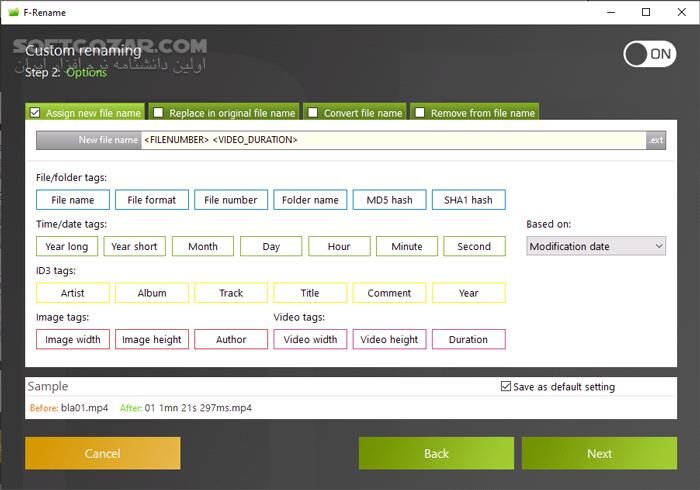
Task: Add the video Duration tag
Action: pyautogui.click(x=468, y=340)
